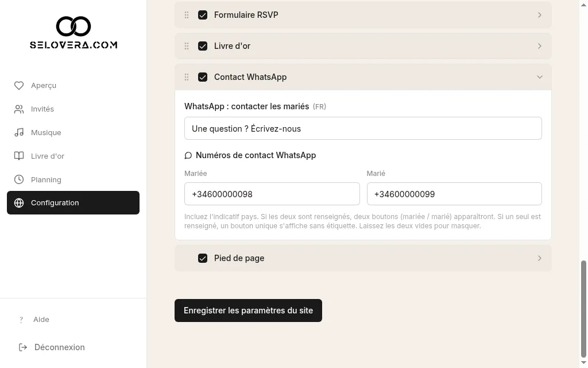This screenshot has height=368, width=588.
Task: Open the Aide help link
Action: (41, 320)
